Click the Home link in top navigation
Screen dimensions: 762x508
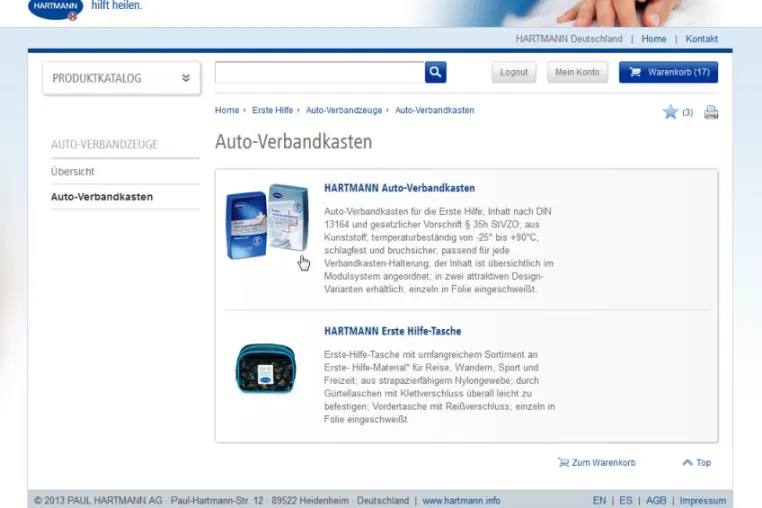click(654, 39)
